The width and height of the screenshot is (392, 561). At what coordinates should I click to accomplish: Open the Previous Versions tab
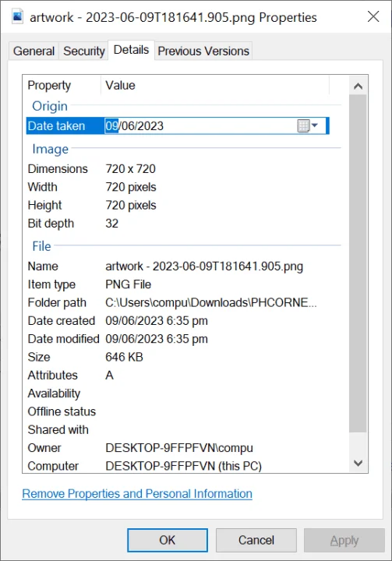203,51
